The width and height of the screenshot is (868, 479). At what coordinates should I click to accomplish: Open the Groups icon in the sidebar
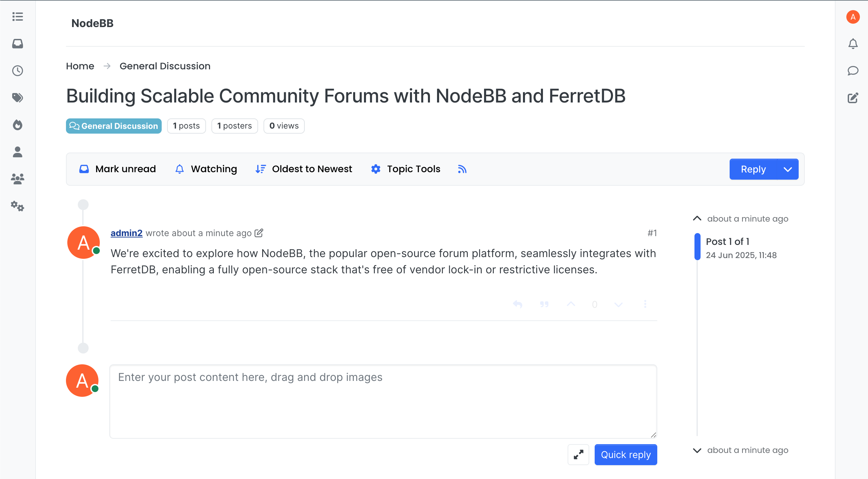click(17, 179)
